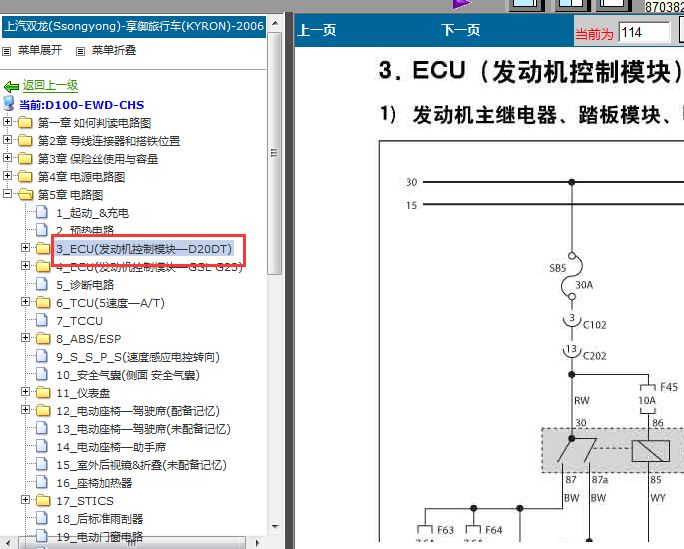Click the folder icon of 3_ECU D20DT

pos(43,249)
